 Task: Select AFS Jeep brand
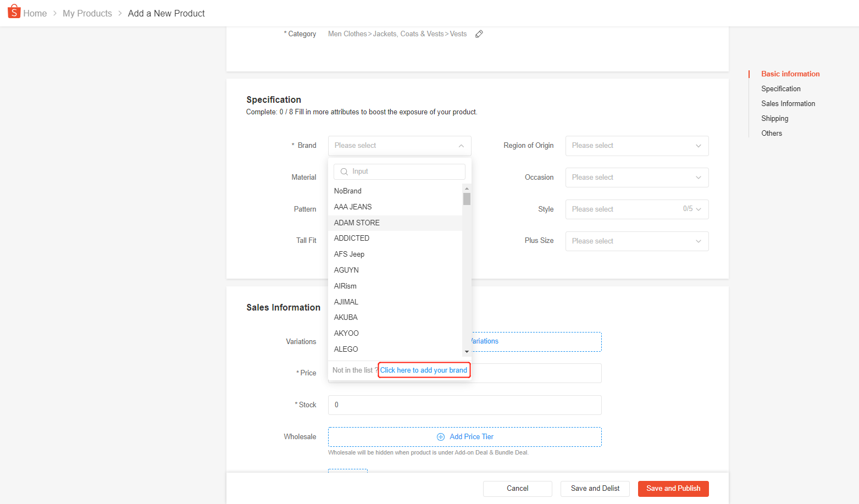(x=395, y=254)
